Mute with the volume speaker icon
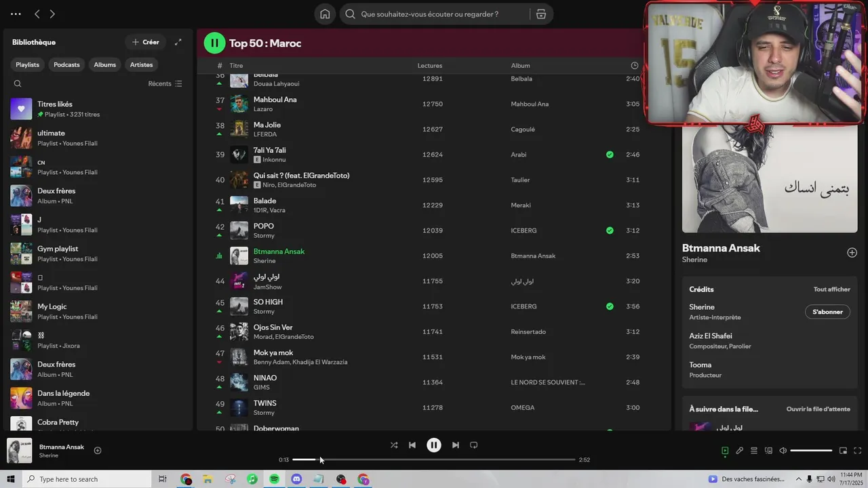 click(783, 451)
